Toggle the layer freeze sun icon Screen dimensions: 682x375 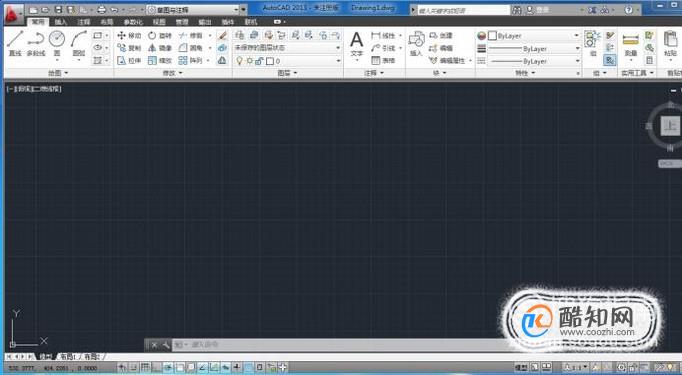[x=249, y=61]
